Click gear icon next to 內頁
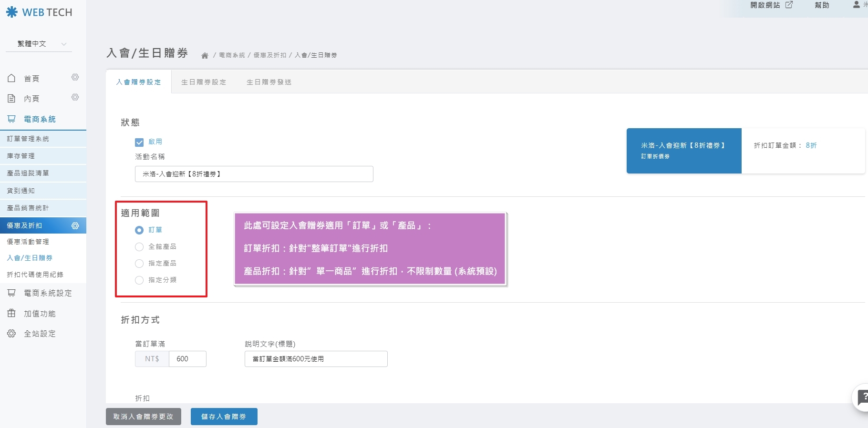Screen dimensions: 868x428 coord(75,97)
